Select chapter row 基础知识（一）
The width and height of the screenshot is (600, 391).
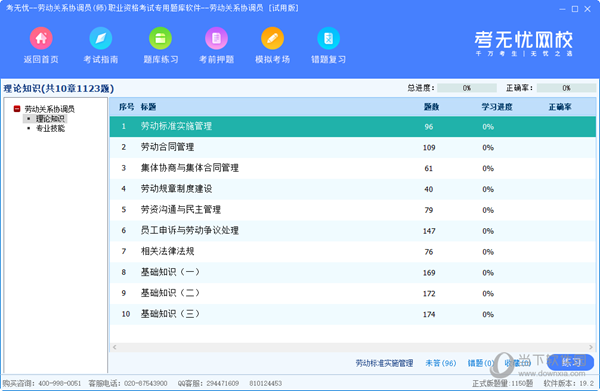[352, 272]
